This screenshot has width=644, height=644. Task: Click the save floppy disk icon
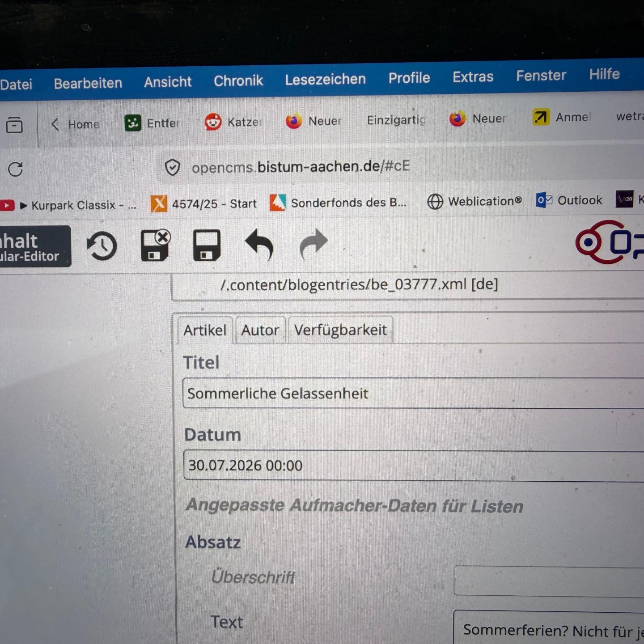point(207,245)
